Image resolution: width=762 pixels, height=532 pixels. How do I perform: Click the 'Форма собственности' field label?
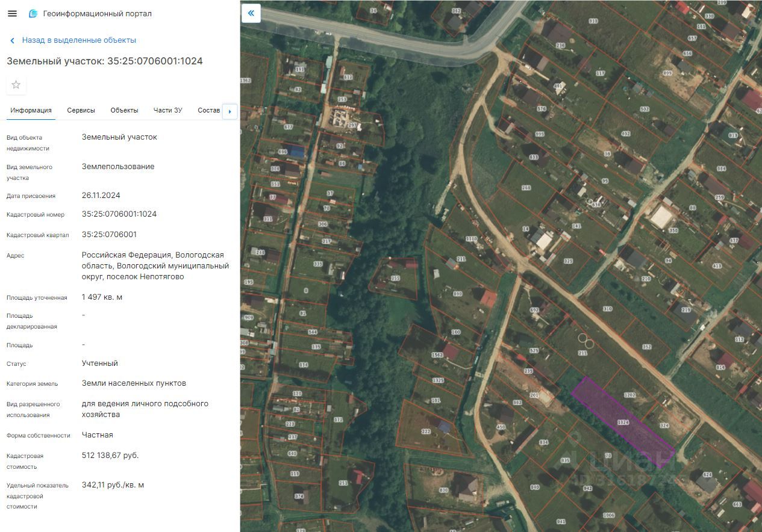[39, 436]
